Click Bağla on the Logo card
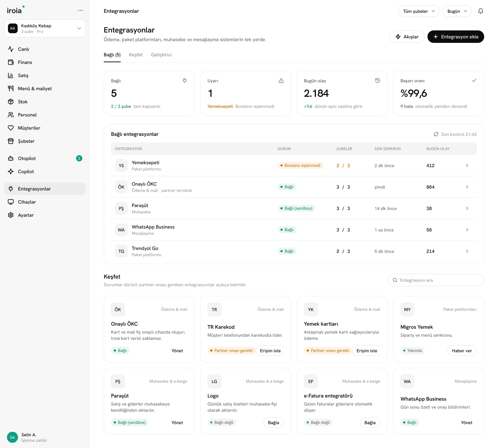Viewport: 498px width, 448px height. 274,422
